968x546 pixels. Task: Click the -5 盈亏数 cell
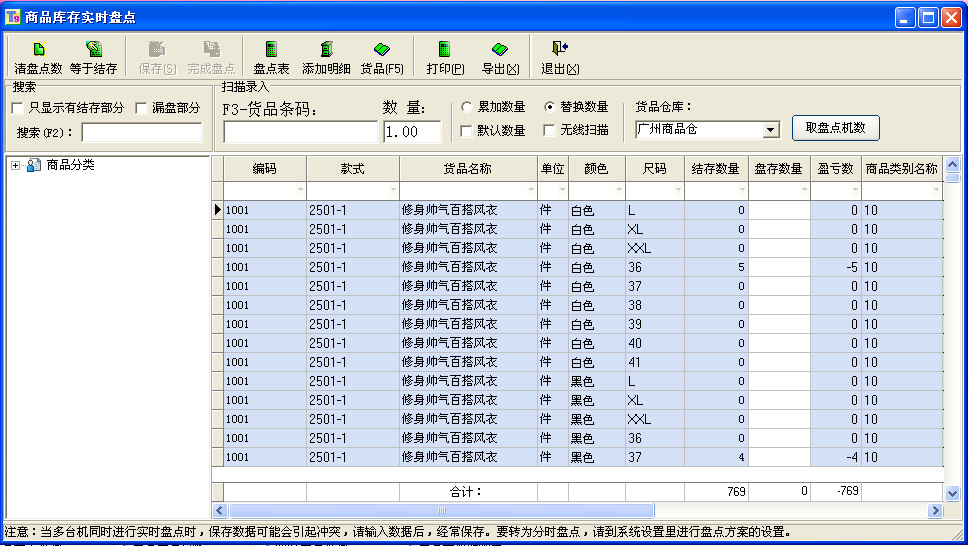836,267
